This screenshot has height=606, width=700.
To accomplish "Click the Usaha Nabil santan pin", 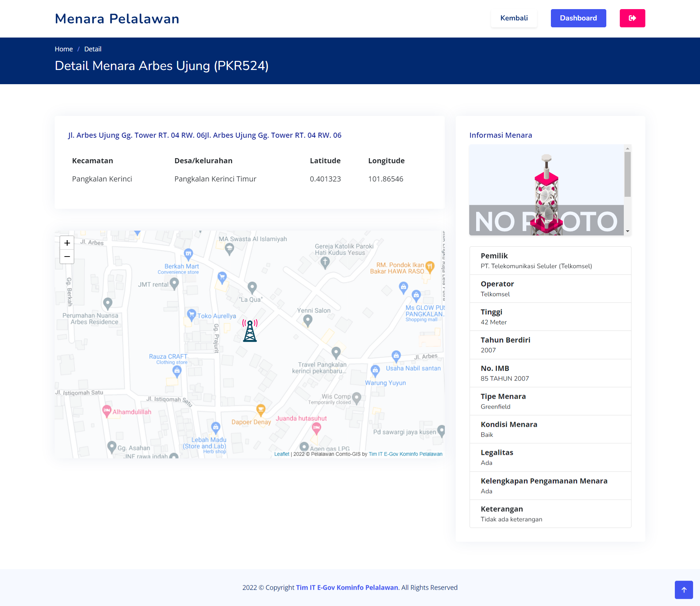I will [396, 356].
